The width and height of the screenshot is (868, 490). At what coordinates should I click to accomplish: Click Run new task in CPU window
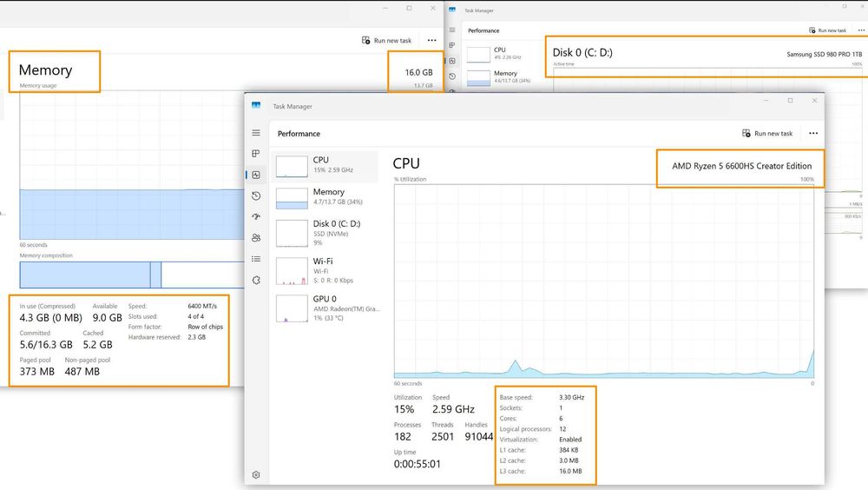767,134
